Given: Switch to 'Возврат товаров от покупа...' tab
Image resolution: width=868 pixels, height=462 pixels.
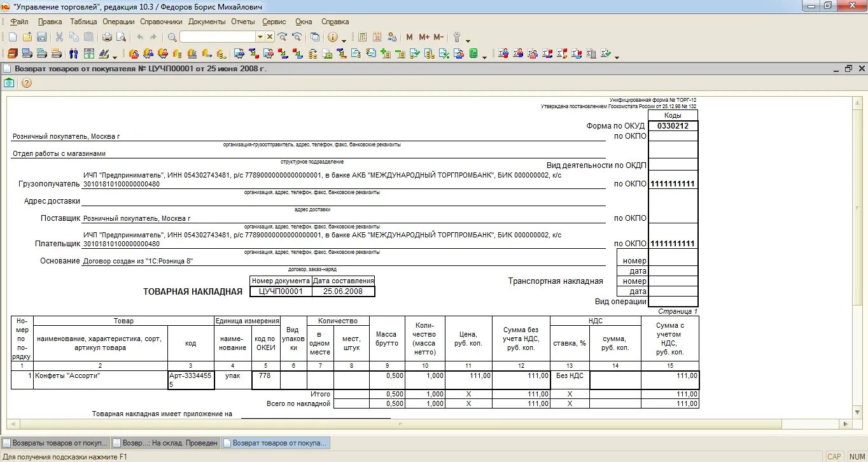Looking at the screenshot, I should [x=275, y=443].
